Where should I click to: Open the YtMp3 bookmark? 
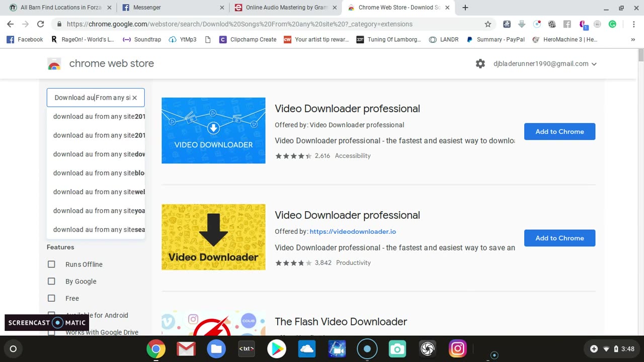(183, 40)
